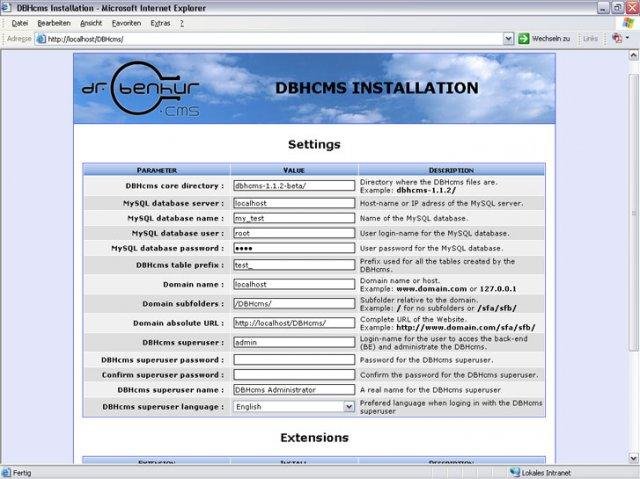Click the DBHcms table prefix field
640x479 pixels.
[x=294, y=265]
